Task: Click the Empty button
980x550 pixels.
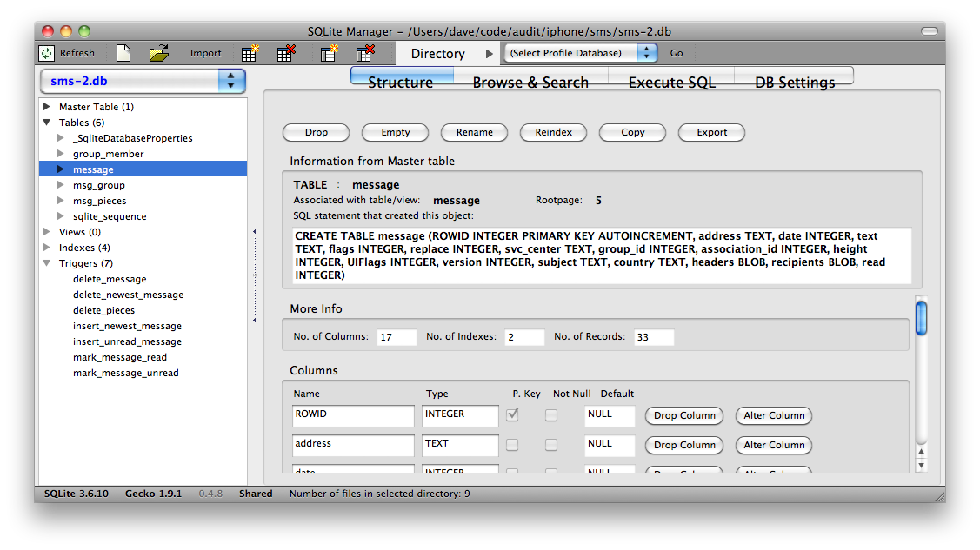Action: coord(396,132)
